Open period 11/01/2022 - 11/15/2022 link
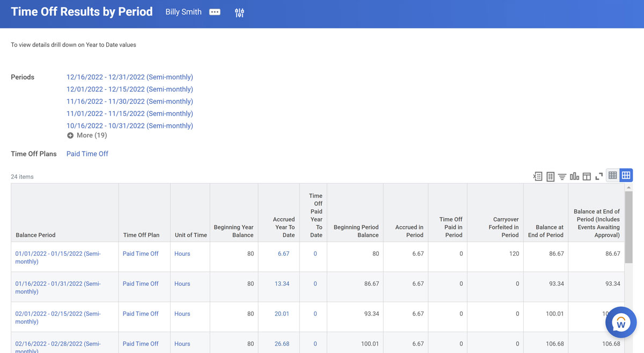Viewport: 644px width, 353px height. 130,113
